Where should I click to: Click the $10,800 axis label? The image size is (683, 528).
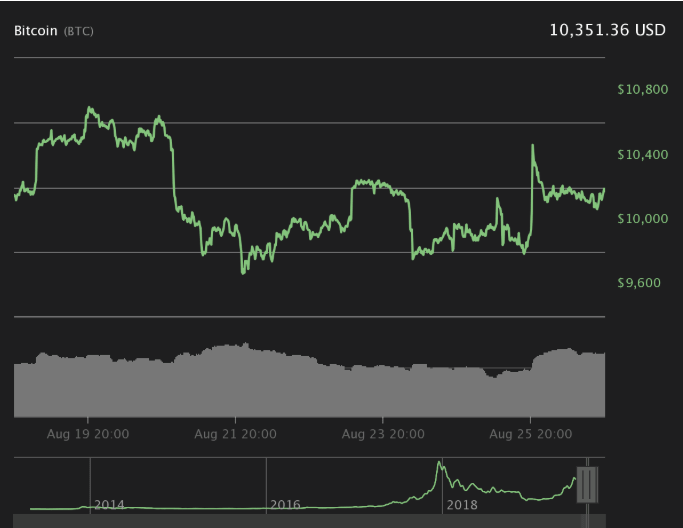click(x=642, y=90)
